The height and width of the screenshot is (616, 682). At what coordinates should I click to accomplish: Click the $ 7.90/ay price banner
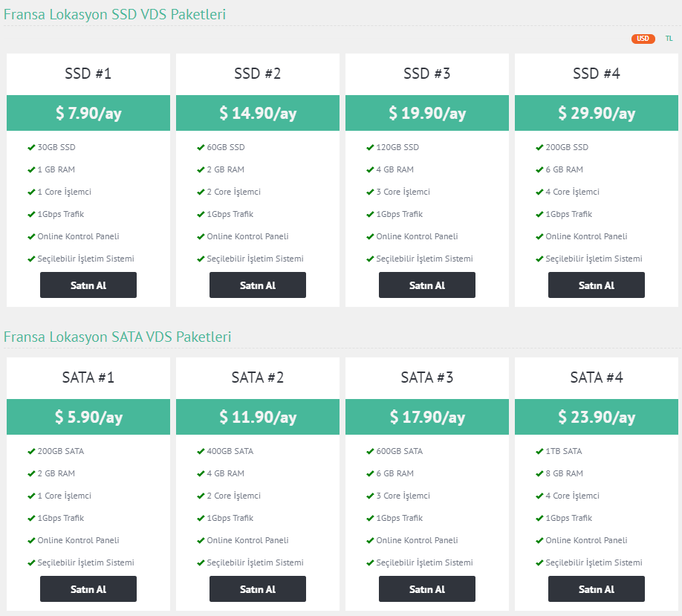point(88,113)
